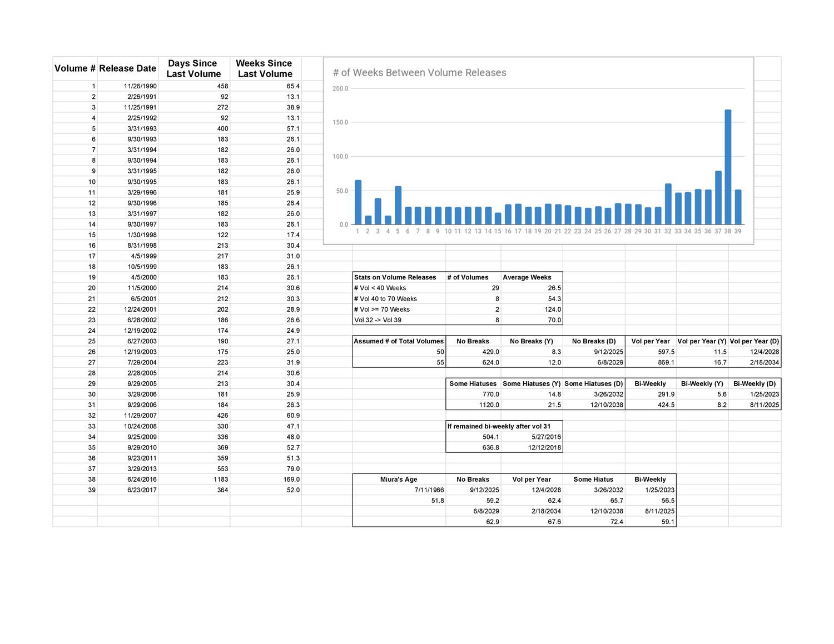Select the 'Release Date' column header

[x=128, y=68]
